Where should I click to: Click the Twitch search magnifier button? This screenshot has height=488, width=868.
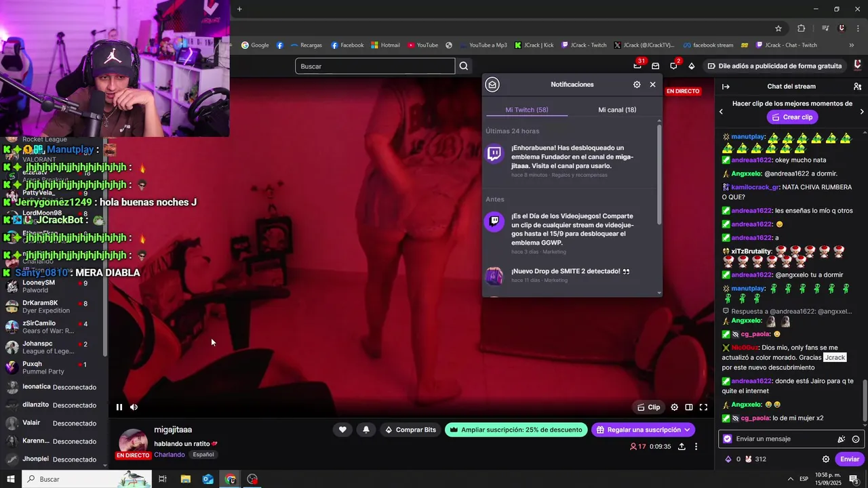464,66
